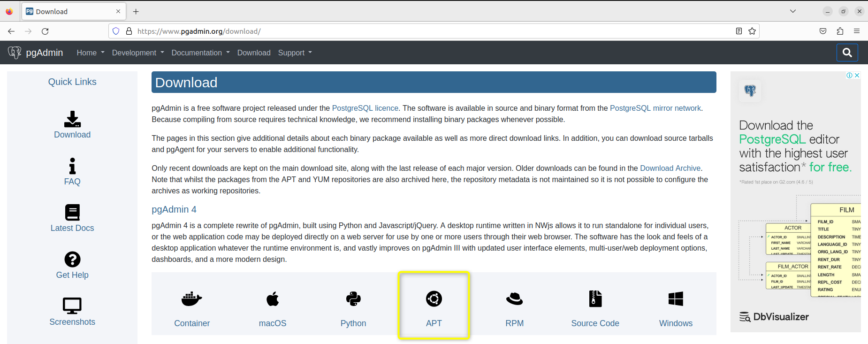Click the Download tray icon in Quick Links
This screenshot has height=344, width=868.
[72, 119]
